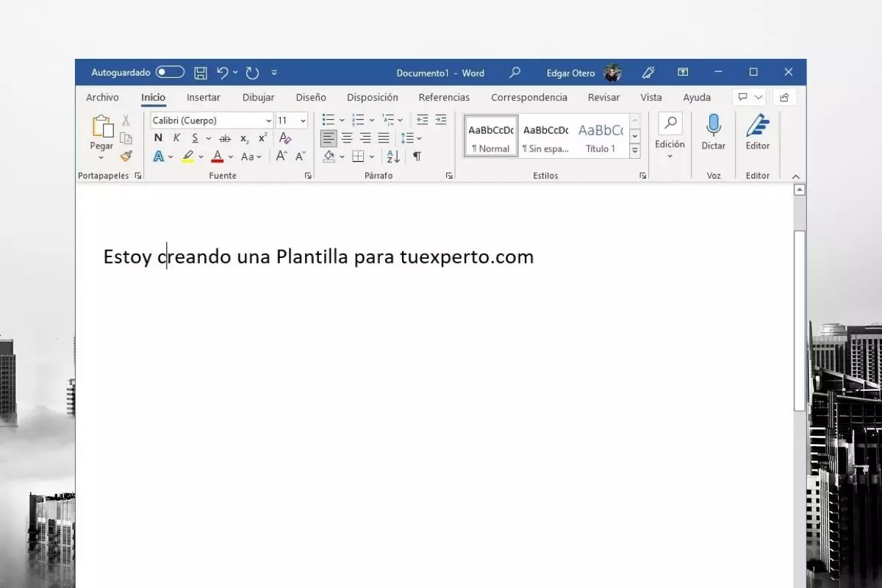Screen dimensions: 882x588
Task: Apply the Título 1 style
Action: (600, 137)
